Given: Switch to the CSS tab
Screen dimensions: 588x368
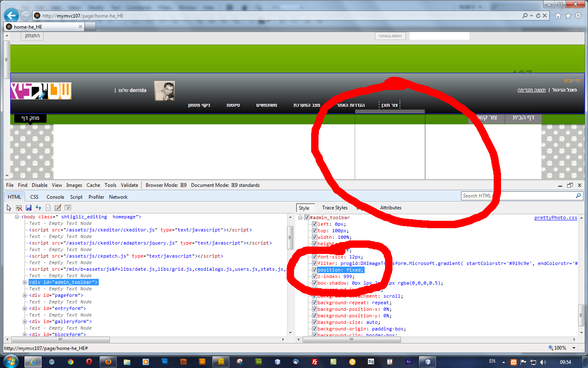Looking at the screenshot, I should point(34,197).
